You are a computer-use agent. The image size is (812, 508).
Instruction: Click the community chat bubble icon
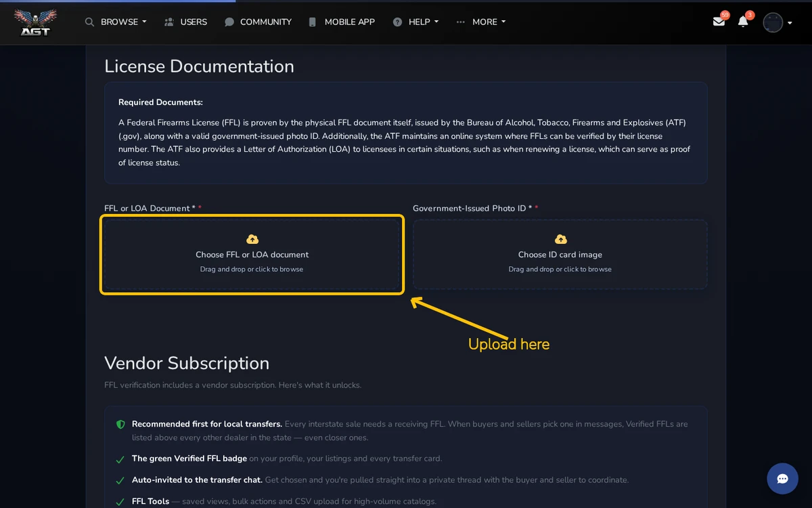click(229, 22)
